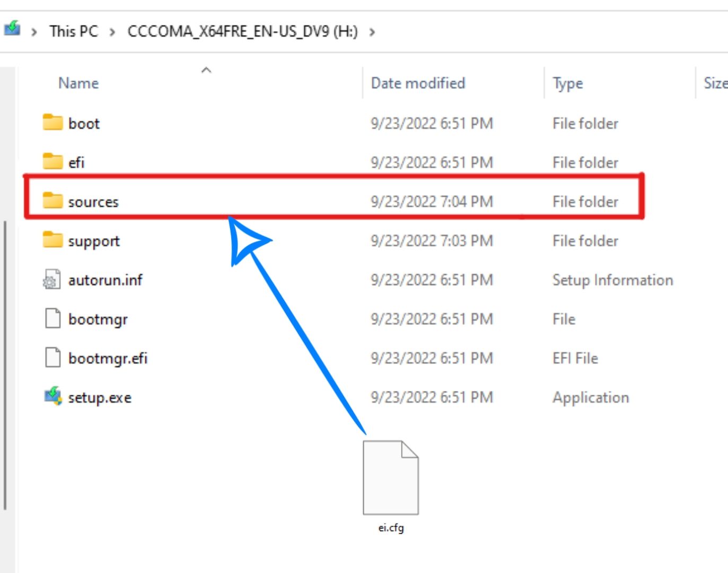The width and height of the screenshot is (728, 573).
Task: Sort by the Size column header
Action: tap(715, 83)
